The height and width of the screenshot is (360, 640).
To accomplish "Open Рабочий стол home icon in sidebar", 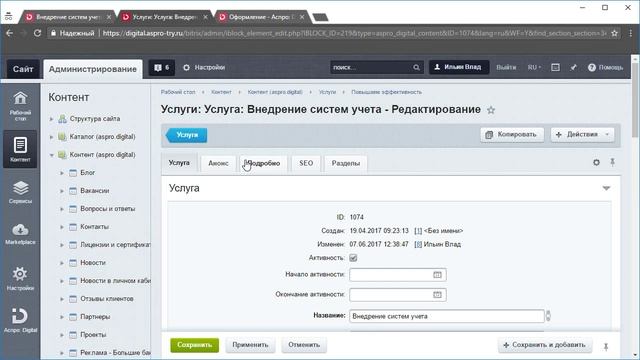I will [x=20, y=106].
